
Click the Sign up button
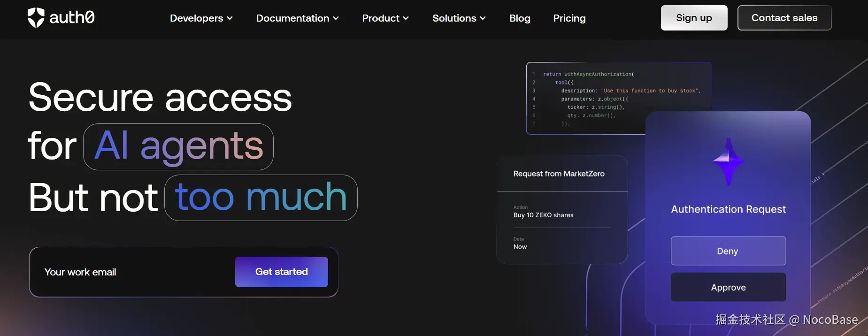(694, 18)
